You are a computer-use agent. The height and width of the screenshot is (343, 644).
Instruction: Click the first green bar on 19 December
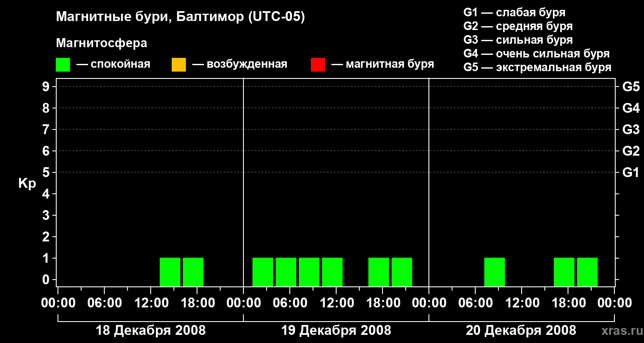coord(263,272)
